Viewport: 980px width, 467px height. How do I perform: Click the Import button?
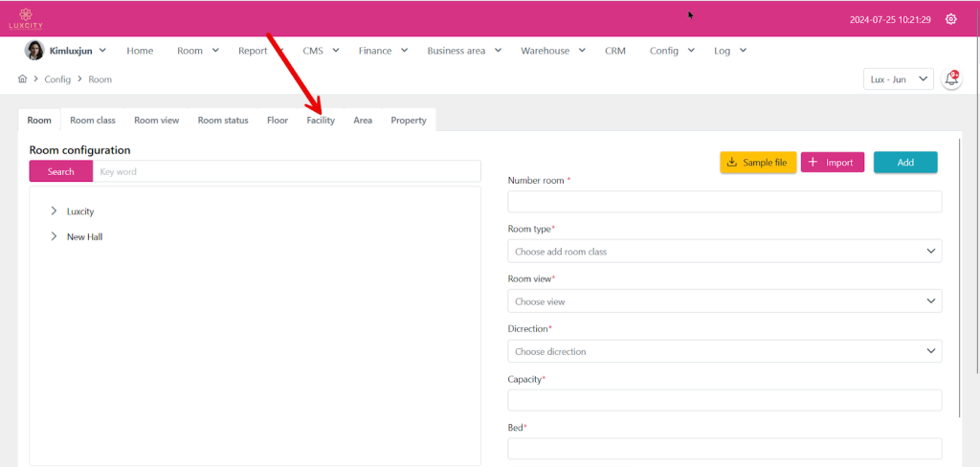pos(832,163)
